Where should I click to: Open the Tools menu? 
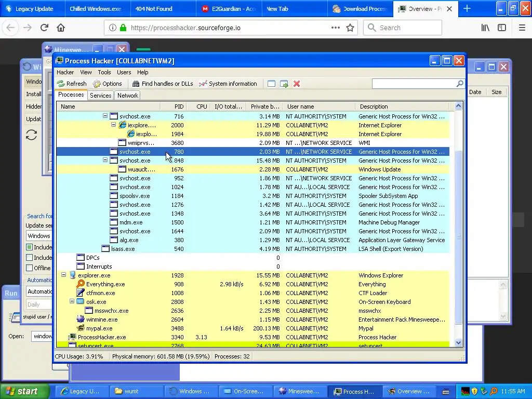click(104, 72)
